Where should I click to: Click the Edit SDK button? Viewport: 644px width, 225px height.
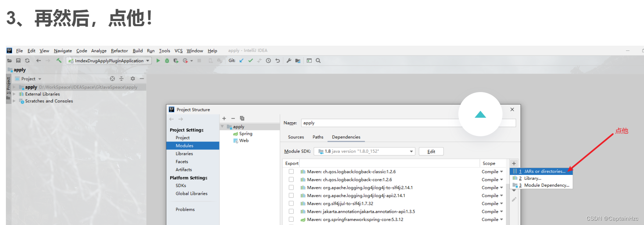pos(431,151)
